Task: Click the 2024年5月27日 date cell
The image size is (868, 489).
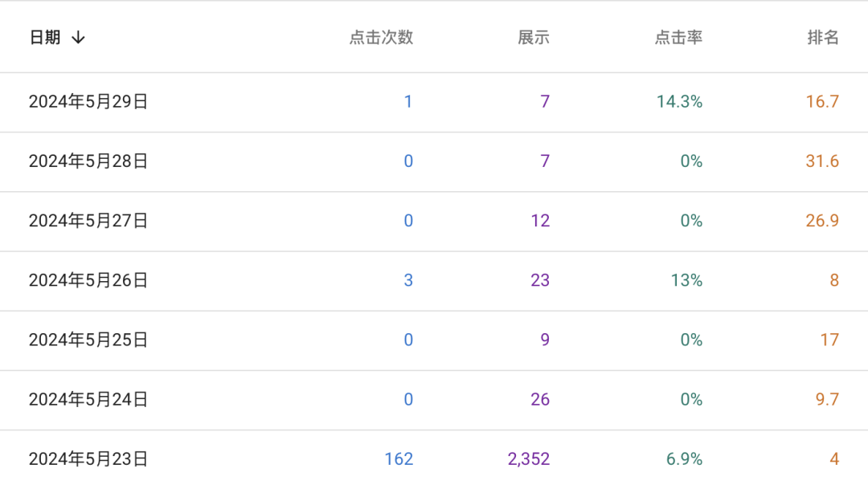Action: click(88, 221)
